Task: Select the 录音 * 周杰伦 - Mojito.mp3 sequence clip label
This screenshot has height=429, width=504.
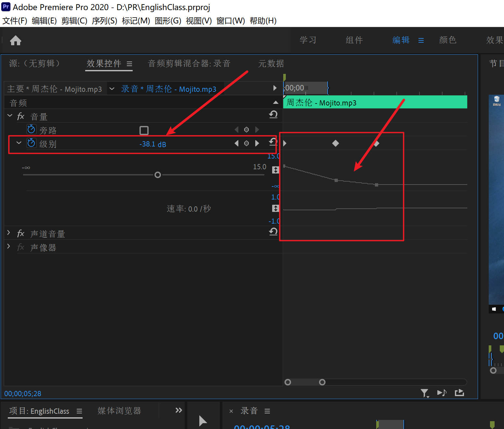Action: (x=168, y=89)
